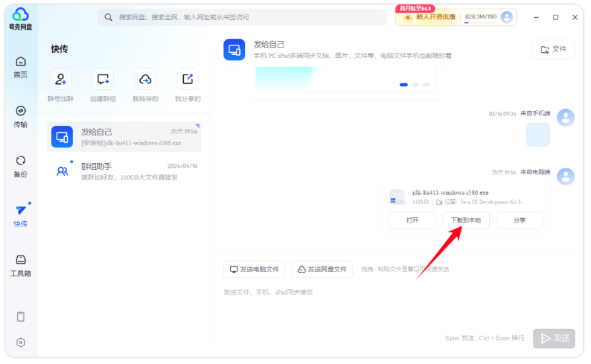591x364 pixels.
Task: Click 打开 to open the jdk file
Action: point(412,221)
